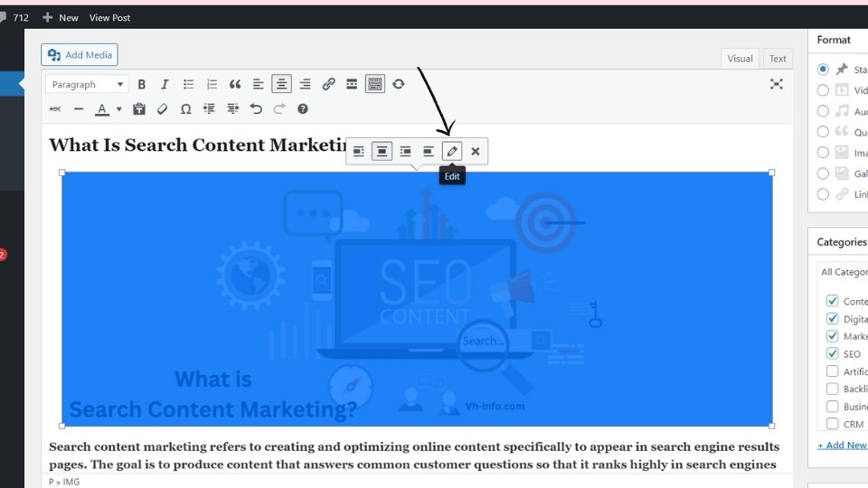
Task: Toggle italic formatting
Action: [165, 84]
